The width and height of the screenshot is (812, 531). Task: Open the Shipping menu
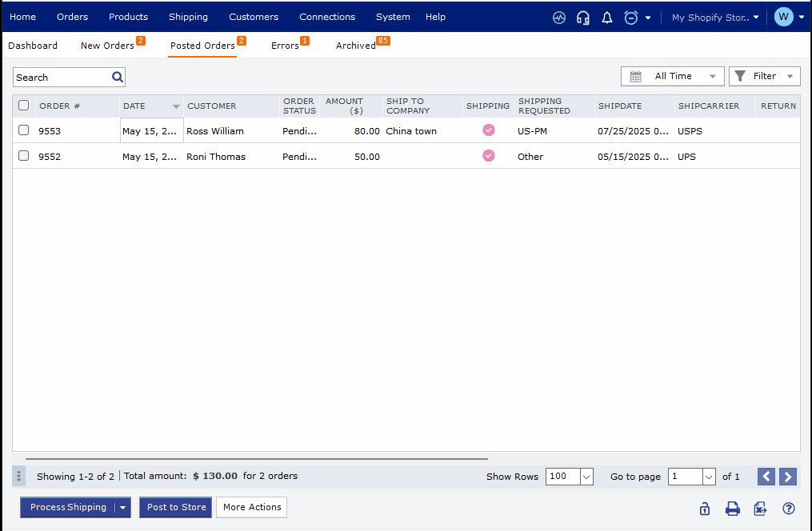[x=188, y=17]
